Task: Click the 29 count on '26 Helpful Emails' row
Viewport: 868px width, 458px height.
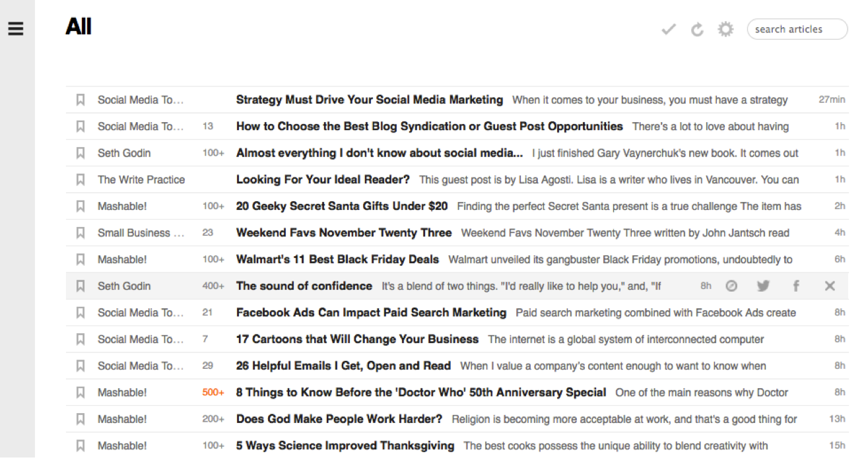Action: (208, 366)
